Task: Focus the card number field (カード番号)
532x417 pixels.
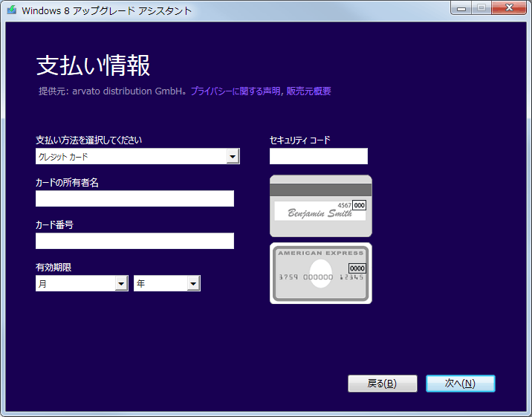Action: tap(134, 241)
